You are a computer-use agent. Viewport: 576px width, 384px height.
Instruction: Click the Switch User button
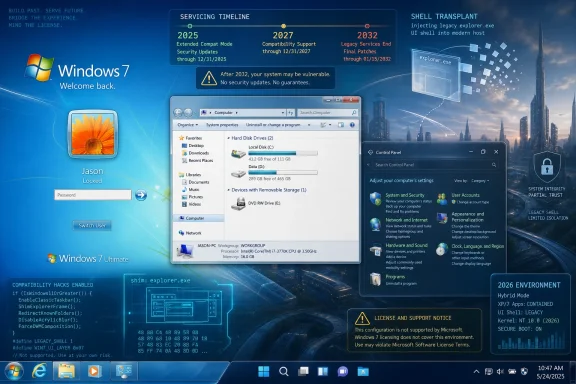tap(92, 225)
